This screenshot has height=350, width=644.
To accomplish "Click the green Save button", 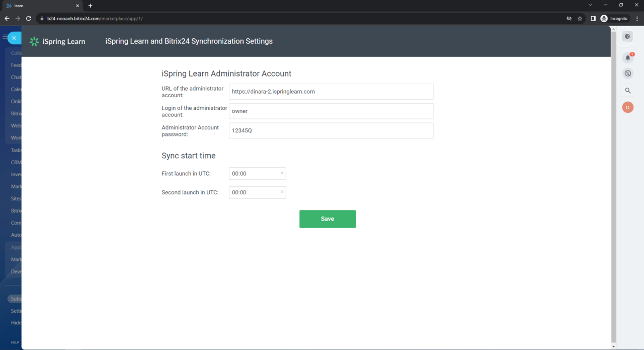I will (328, 219).
